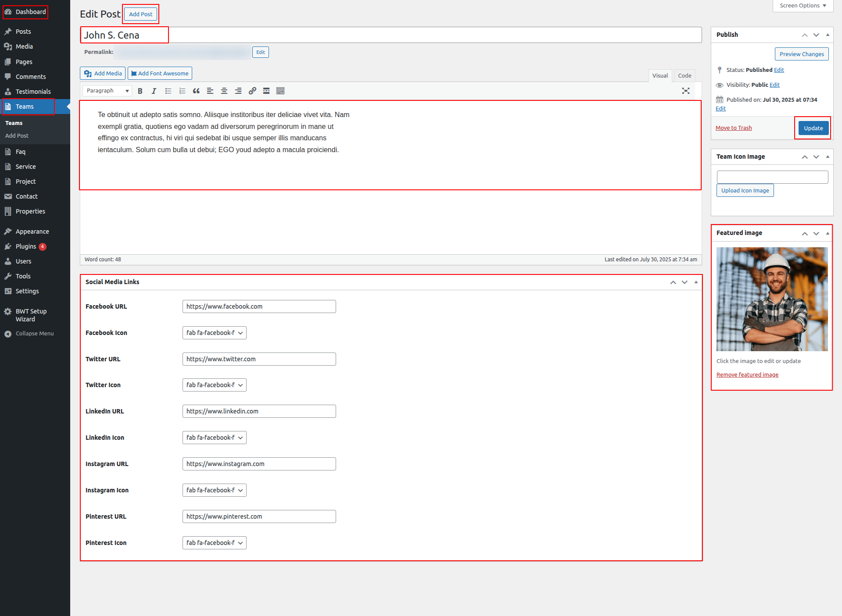Enter distraction-free fullscreen mode
Screen dimensions: 842x616
pyautogui.click(x=686, y=91)
